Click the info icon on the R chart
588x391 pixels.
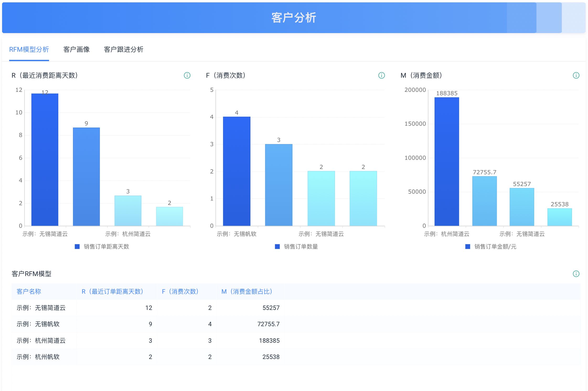coord(187,75)
